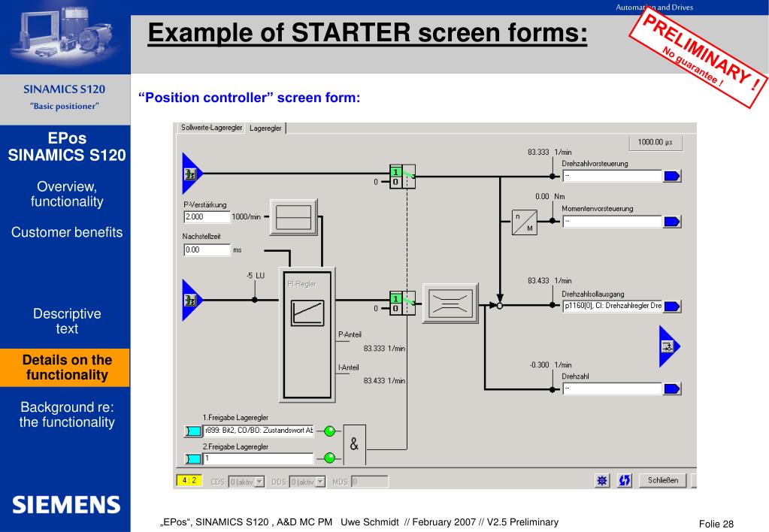The height and width of the screenshot is (532, 769).
Task: Click the Nachstellzeit input field showing 0.00
Action: click(x=207, y=249)
